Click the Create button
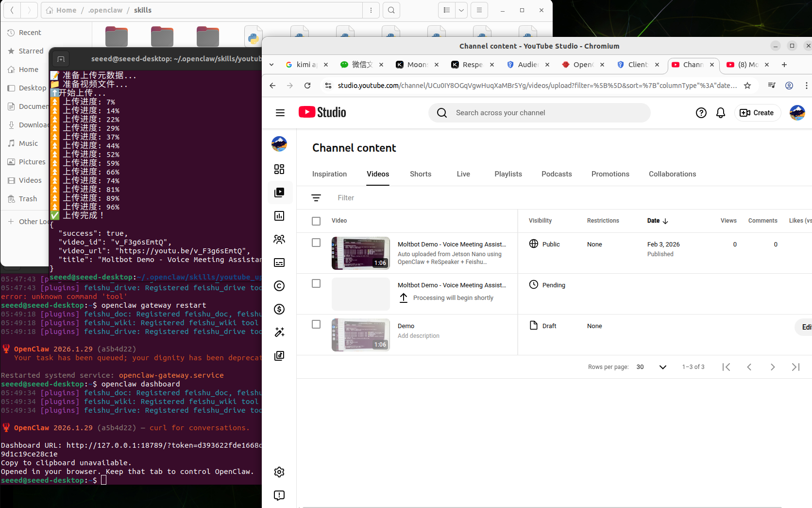Viewport: 812px width, 508px height. (757, 113)
